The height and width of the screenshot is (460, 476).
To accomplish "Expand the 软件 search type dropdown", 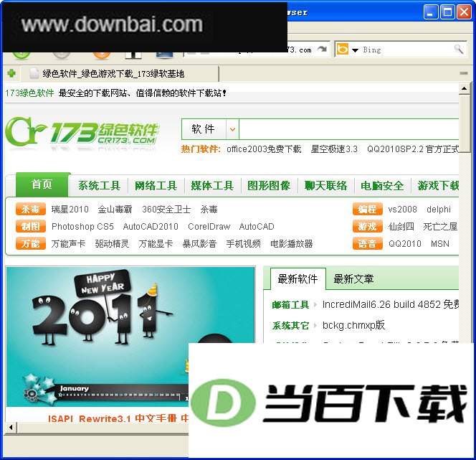I will (x=232, y=129).
